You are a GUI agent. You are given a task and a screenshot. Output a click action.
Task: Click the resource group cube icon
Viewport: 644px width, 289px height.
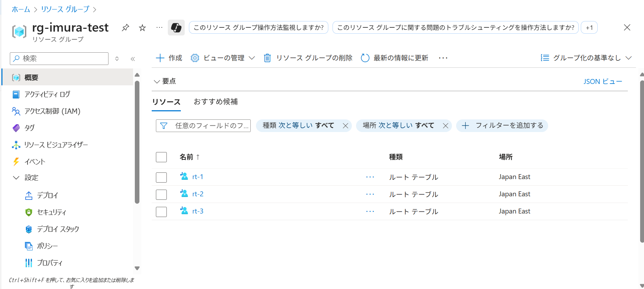[19, 32]
